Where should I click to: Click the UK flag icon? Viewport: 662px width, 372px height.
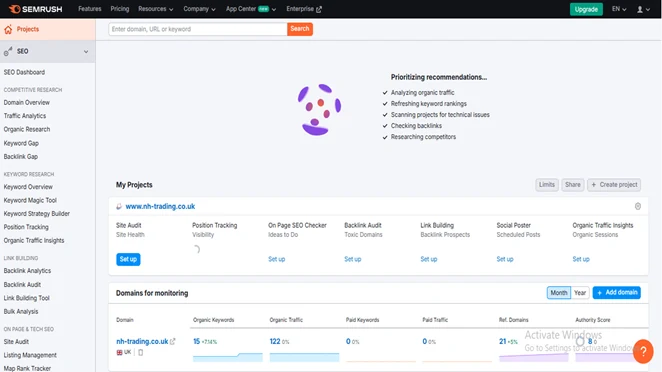(119, 352)
